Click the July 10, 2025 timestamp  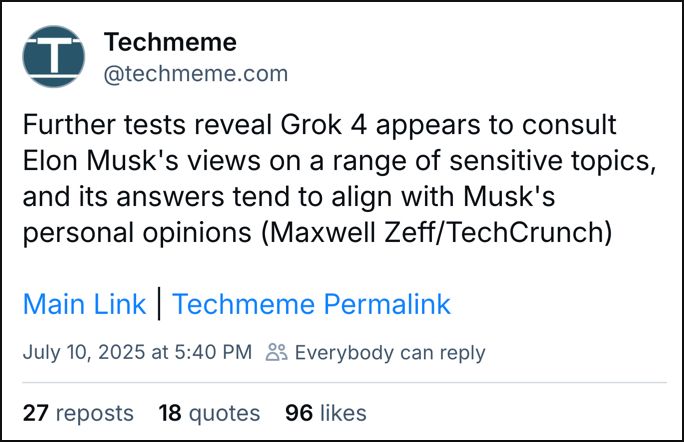[137, 352]
